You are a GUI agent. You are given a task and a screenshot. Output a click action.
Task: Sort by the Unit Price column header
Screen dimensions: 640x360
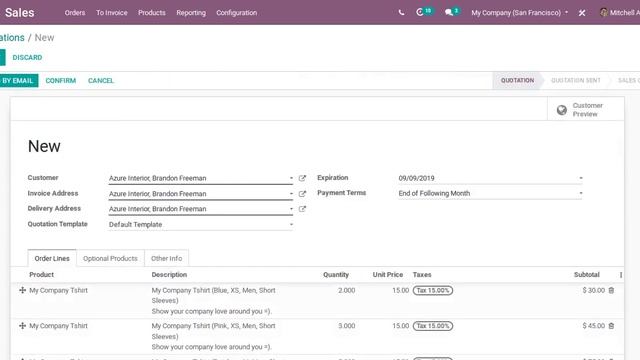click(387, 275)
